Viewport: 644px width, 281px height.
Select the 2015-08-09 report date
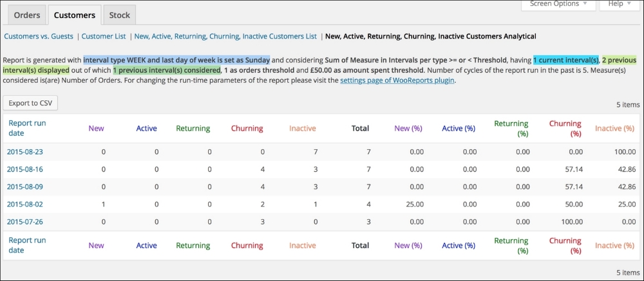[x=25, y=186]
